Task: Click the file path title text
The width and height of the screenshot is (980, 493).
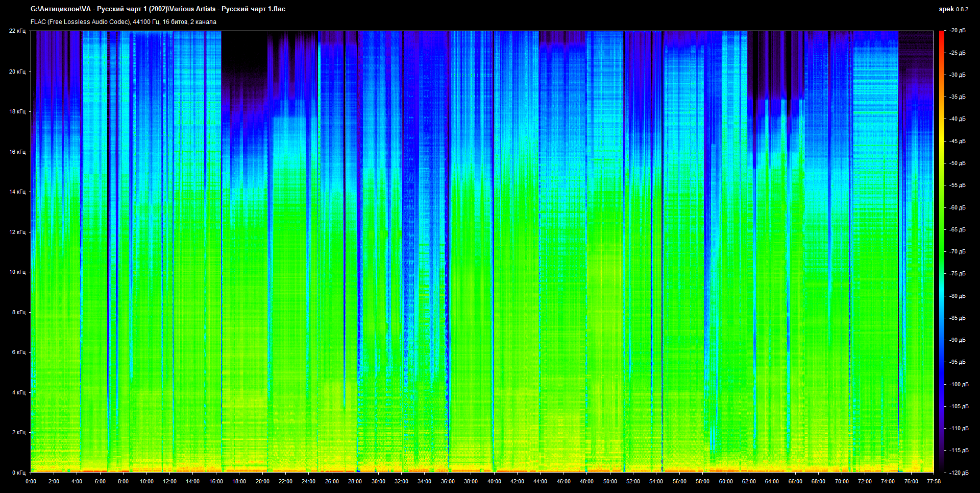Action: pos(158,9)
